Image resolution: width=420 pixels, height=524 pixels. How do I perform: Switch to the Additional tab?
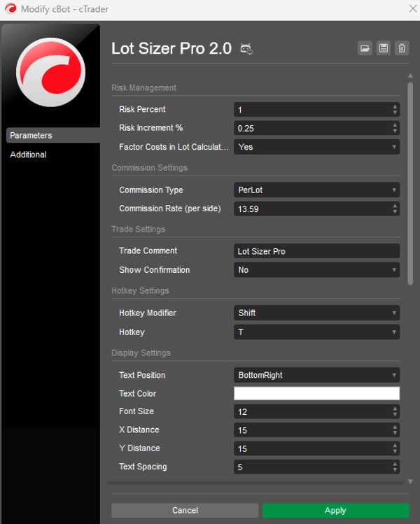click(x=28, y=155)
